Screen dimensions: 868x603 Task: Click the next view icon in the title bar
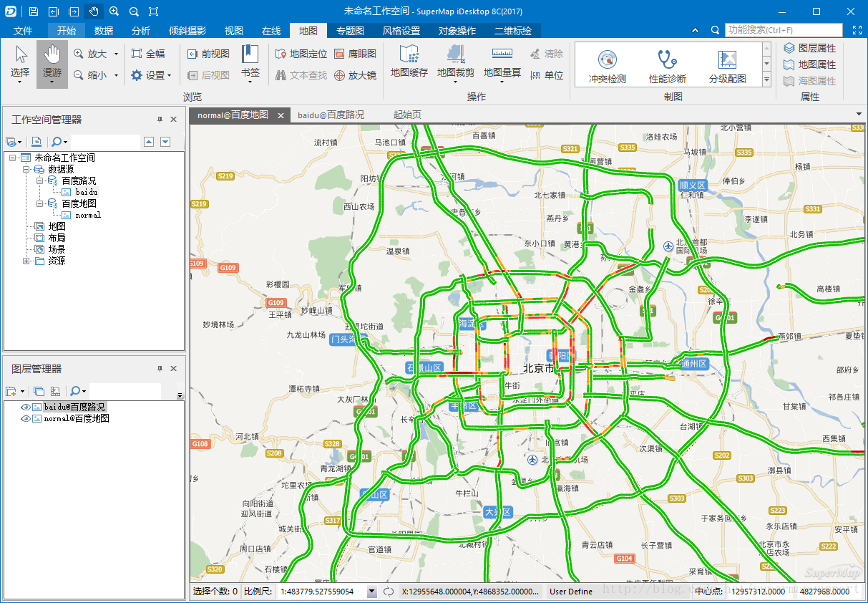click(x=74, y=11)
